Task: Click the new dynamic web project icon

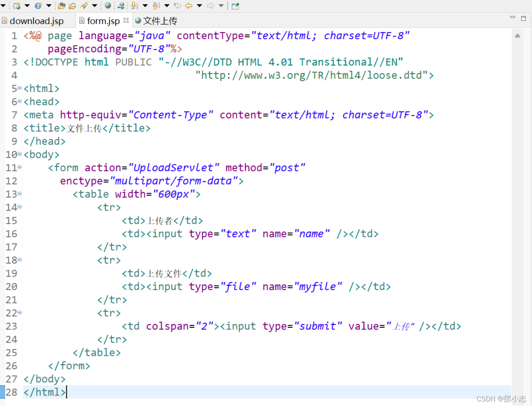Action: pyautogui.click(x=17, y=6)
